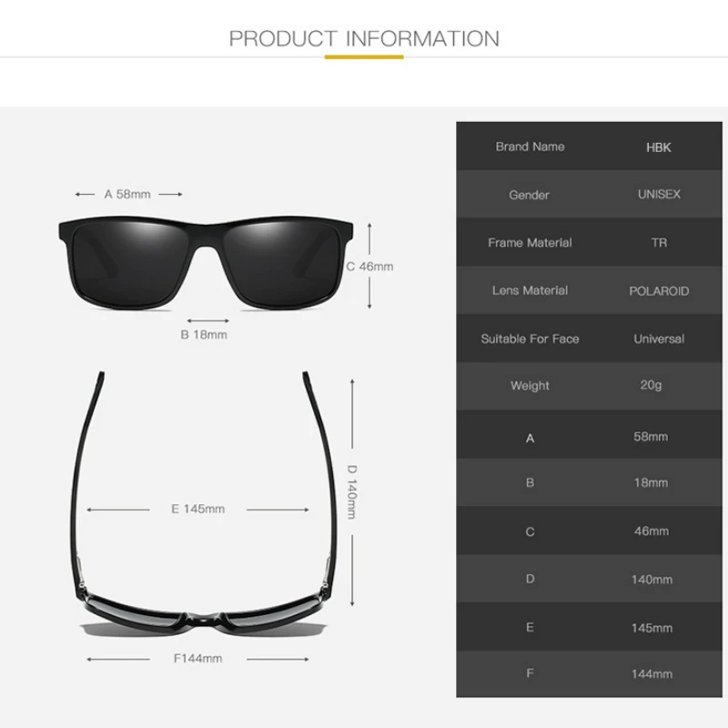This screenshot has height=728, width=728.
Task: Select the PRODUCT INFORMATION heading
Action: (364, 38)
